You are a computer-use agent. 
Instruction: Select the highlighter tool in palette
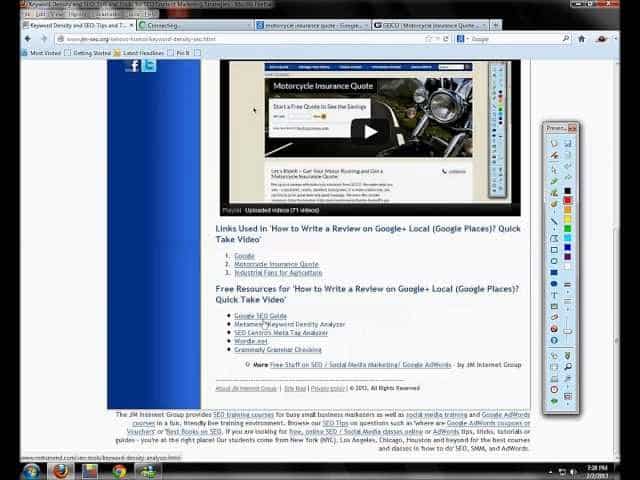pos(554,192)
